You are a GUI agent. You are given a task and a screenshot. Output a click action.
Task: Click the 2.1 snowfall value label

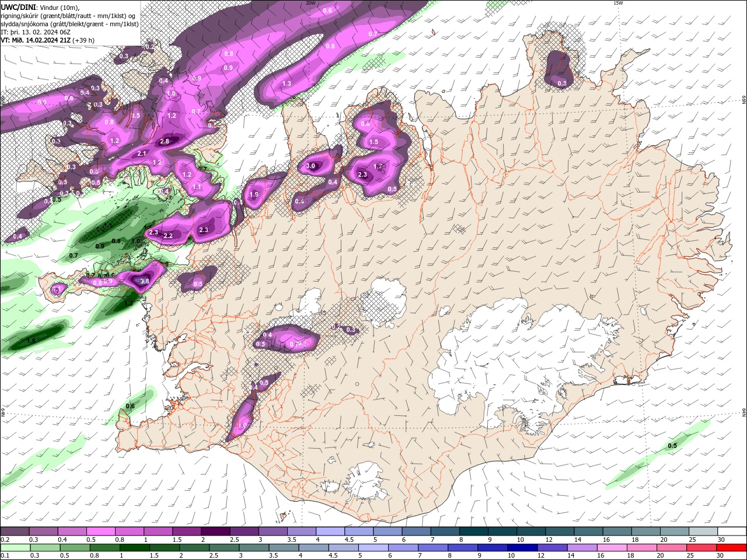tap(142, 154)
